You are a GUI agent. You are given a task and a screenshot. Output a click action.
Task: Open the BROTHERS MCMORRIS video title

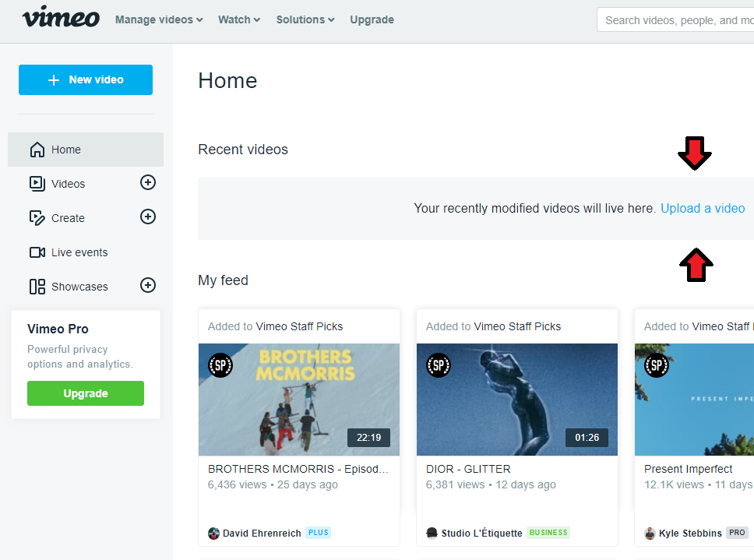[x=298, y=469]
